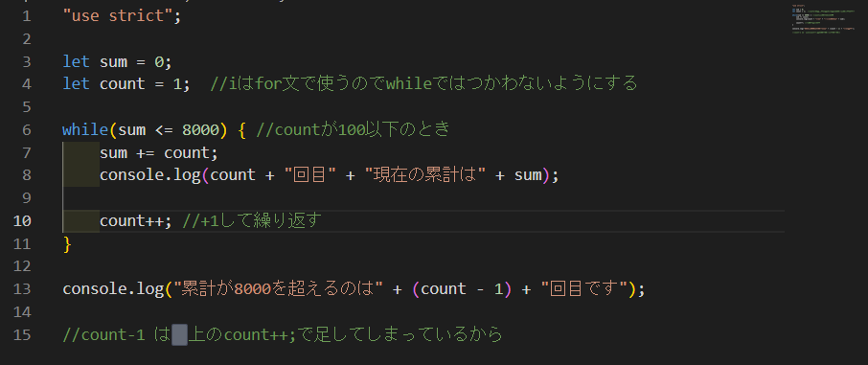Click line number 10 in the gutter
The height and width of the screenshot is (365, 868).
22,221
